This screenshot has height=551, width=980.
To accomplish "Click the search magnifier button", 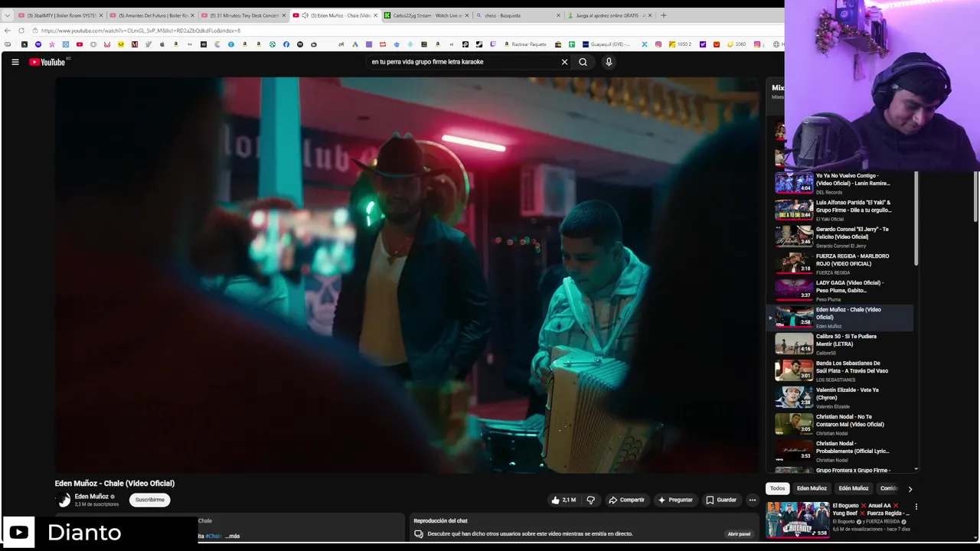I will pos(583,62).
